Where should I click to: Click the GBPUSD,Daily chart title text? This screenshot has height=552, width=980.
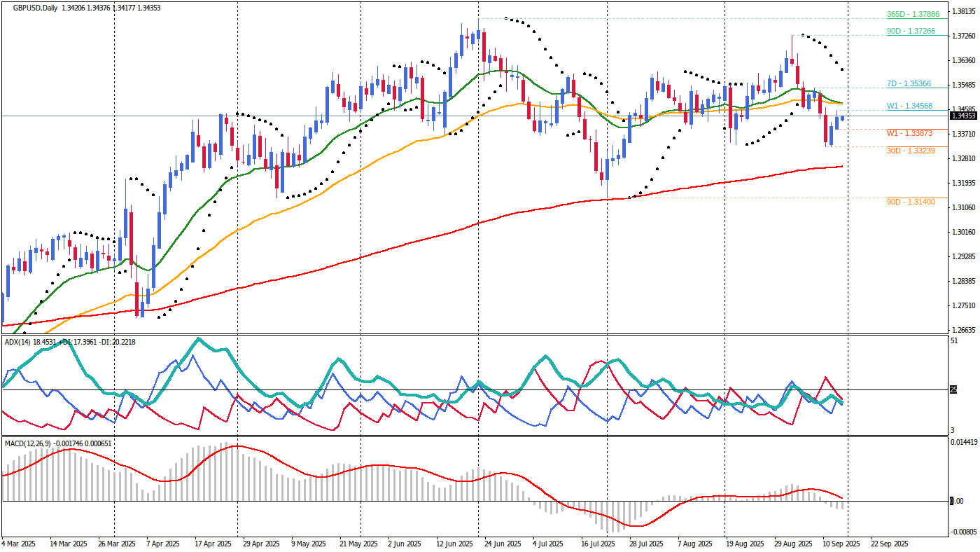(36, 8)
